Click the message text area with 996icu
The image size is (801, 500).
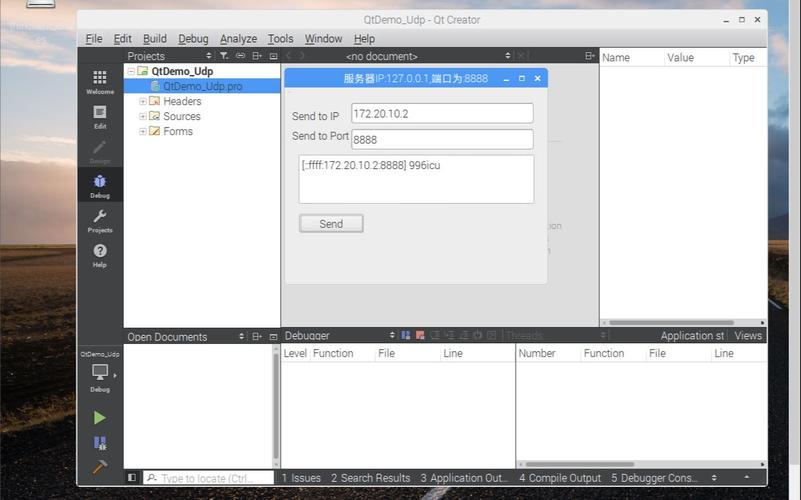(x=416, y=179)
